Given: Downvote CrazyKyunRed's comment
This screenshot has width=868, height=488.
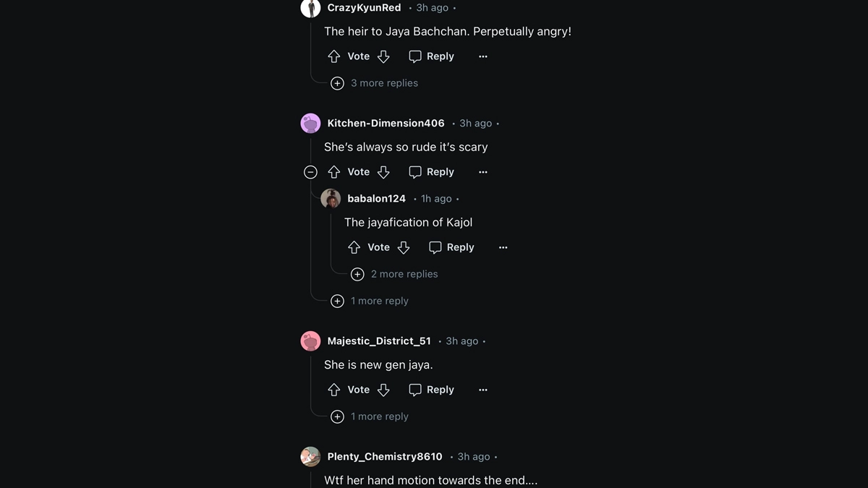Looking at the screenshot, I should coord(383,56).
